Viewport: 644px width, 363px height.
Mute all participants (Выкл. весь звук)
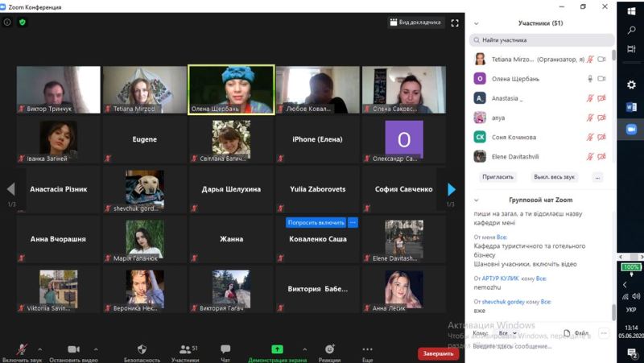point(554,177)
